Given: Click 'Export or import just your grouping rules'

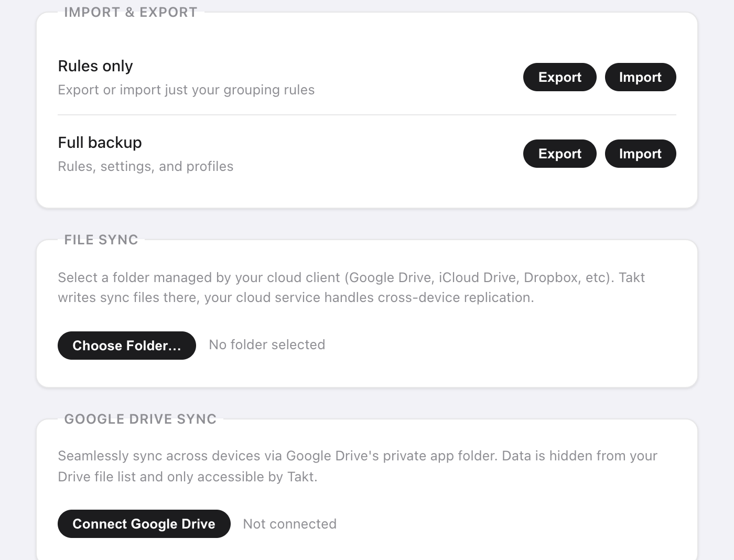Looking at the screenshot, I should (186, 90).
